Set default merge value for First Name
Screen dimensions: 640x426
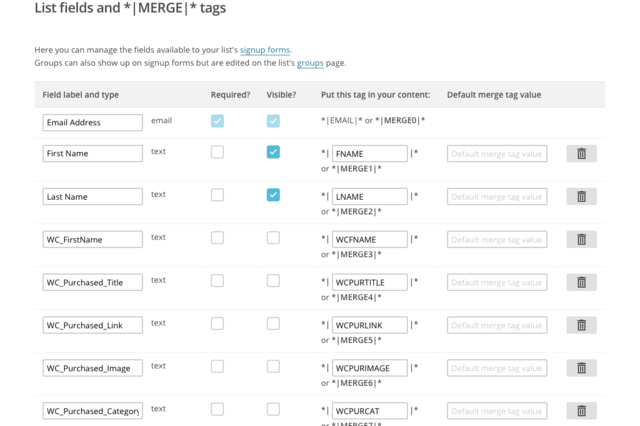(x=497, y=154)
